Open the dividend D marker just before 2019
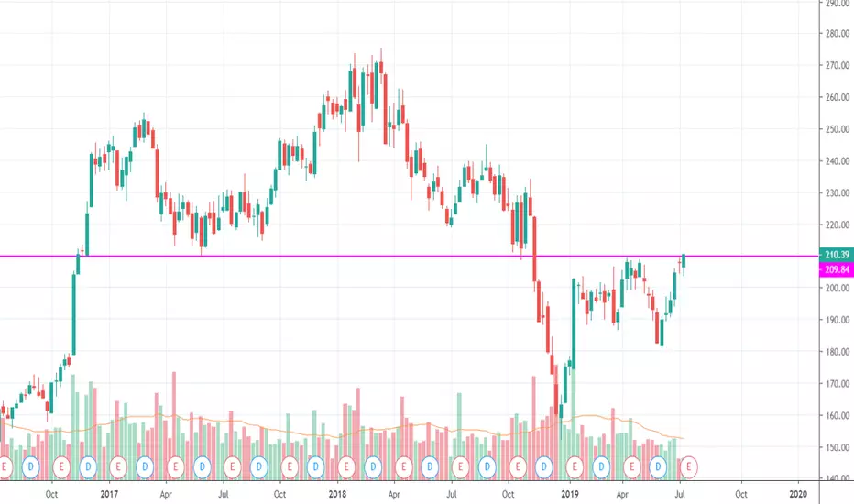 [x=543, y=467]
